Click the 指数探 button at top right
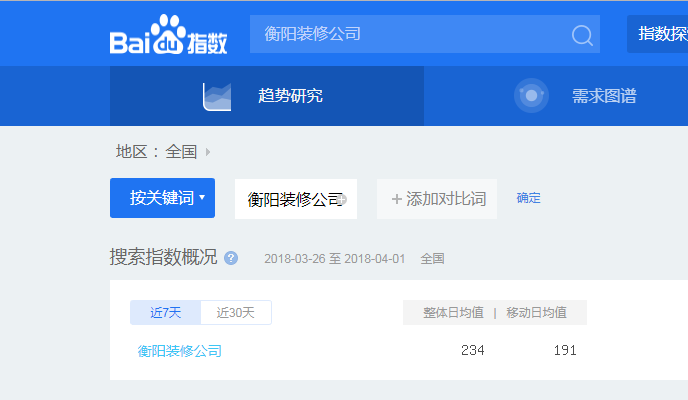 pos(657,34)
